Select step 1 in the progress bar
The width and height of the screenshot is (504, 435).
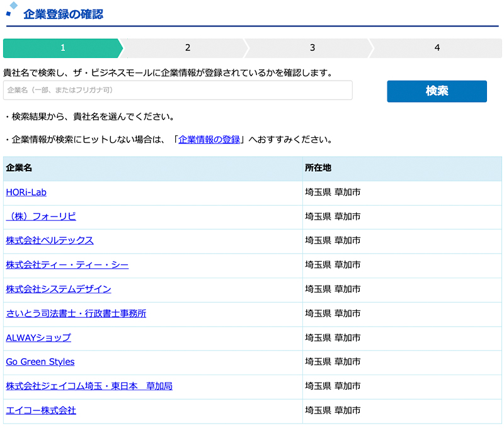pos(61,47)
